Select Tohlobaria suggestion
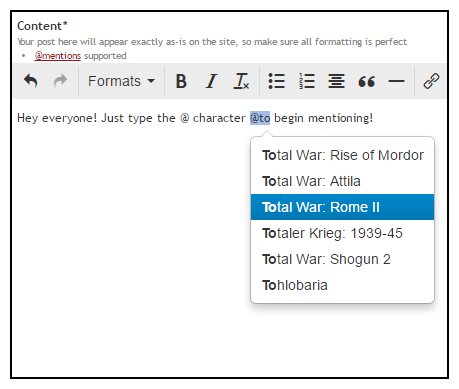Image resolution: width=459 pixels, height=389 pixels. click(342, 285)
